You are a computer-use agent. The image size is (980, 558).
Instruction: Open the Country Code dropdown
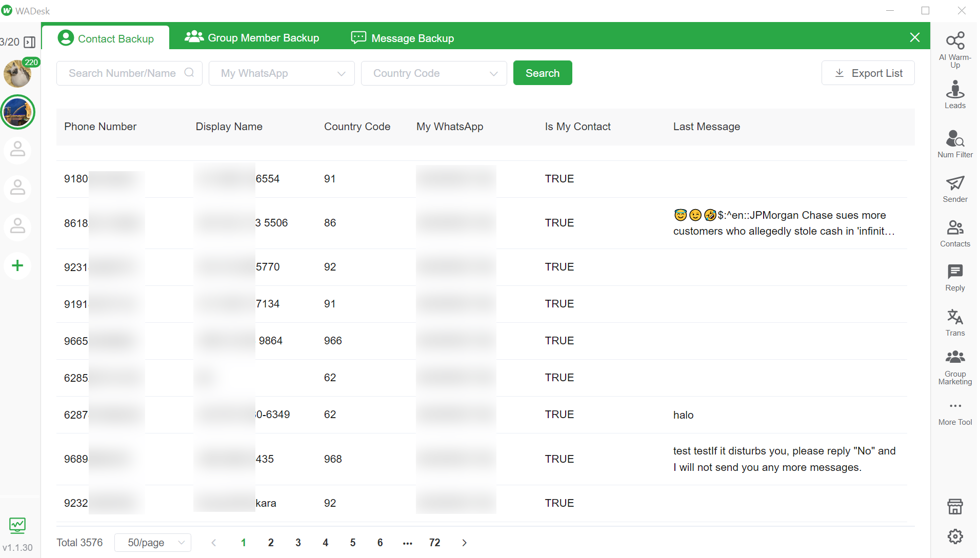pos(433,73)
